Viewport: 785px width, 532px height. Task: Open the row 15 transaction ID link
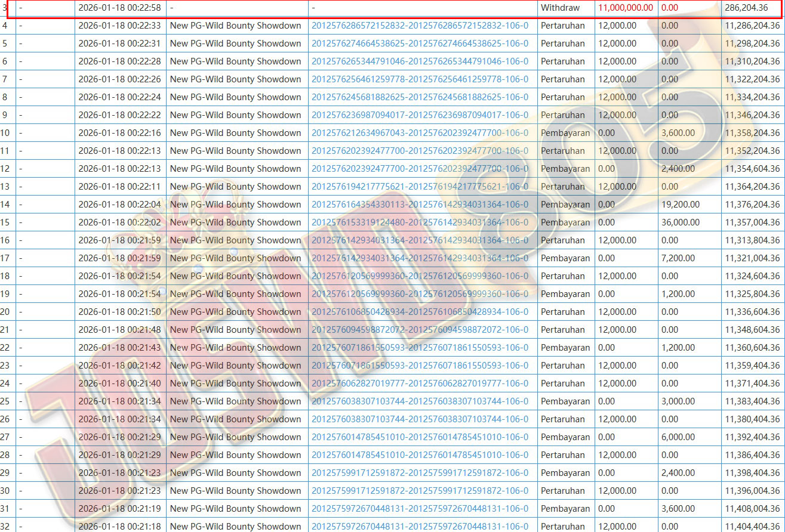(x=420, y=222)
